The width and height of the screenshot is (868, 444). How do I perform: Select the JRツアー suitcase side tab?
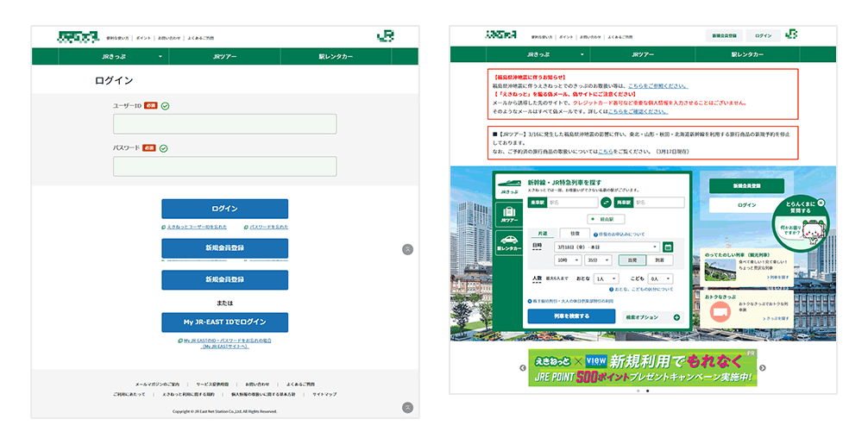(509, 215)
